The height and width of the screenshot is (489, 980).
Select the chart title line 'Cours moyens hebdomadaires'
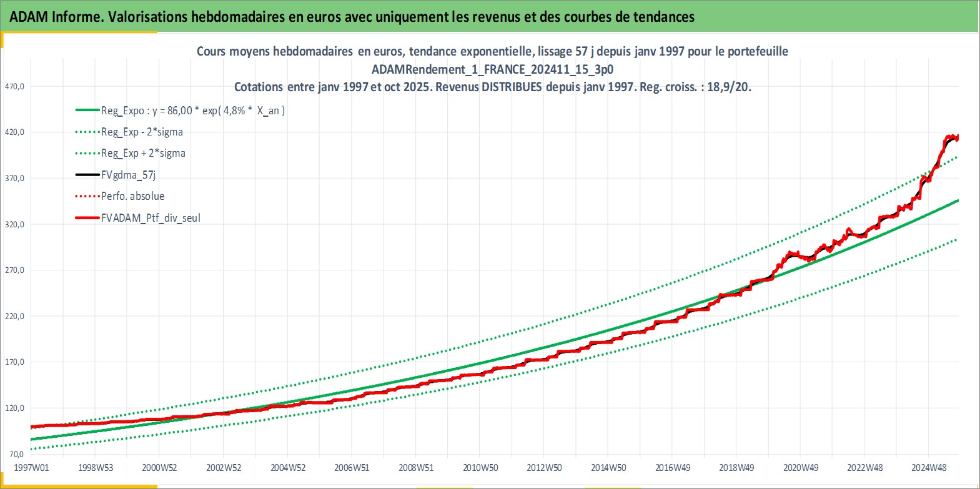tap(492, 51)
